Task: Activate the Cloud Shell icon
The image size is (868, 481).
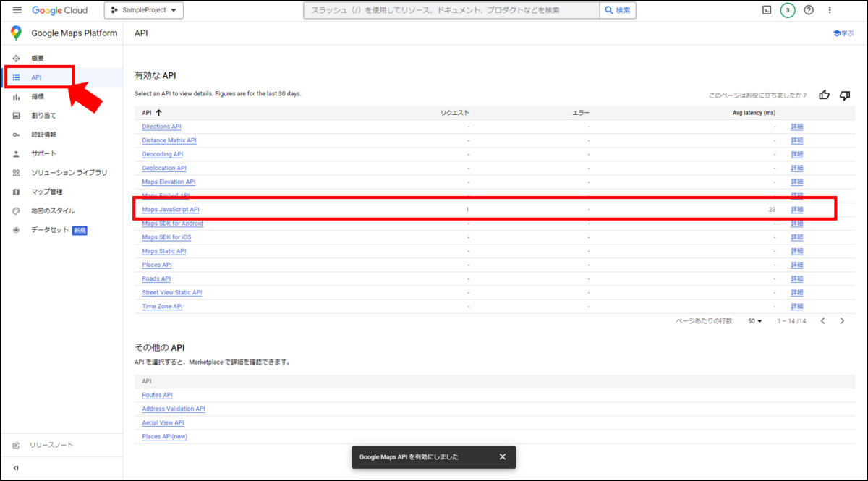Action: pyautogui.click(x=767, y=10)
